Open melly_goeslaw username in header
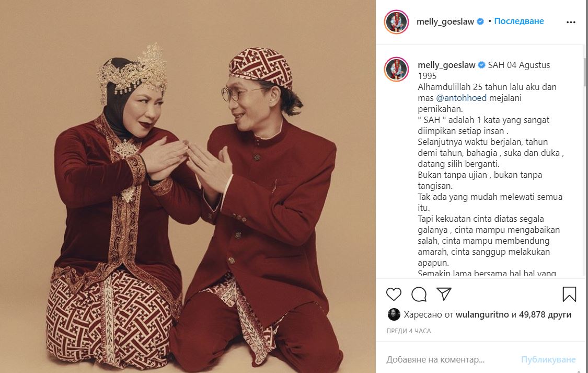Screen dimensions: 588x373 445,22
